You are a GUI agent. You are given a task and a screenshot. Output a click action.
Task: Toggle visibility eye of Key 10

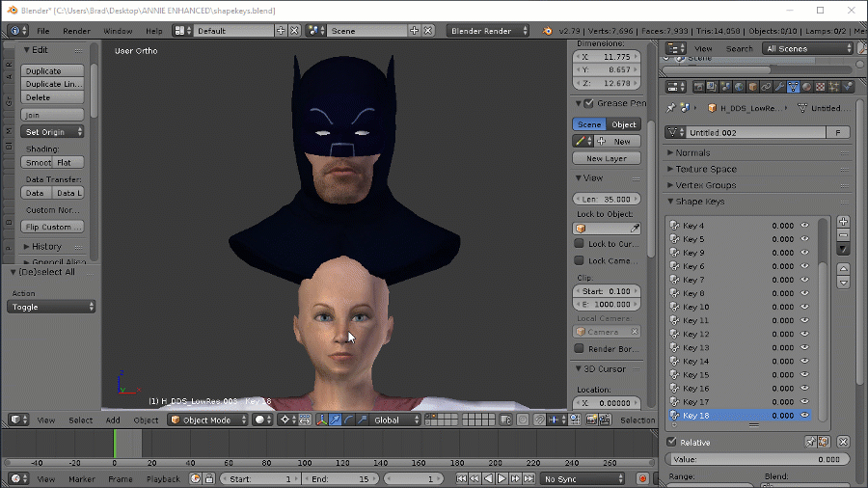pos(804,307)
